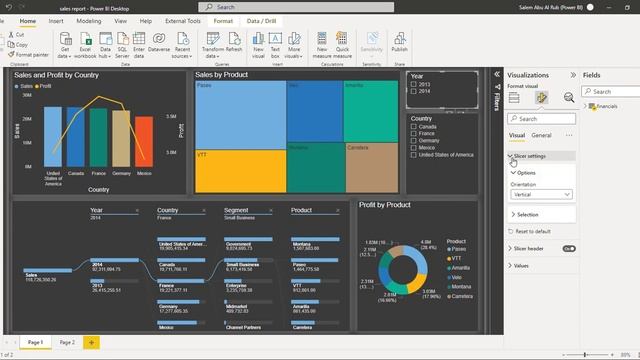The width and height of the screenshot is (640, 360).
Task: Click the Copy command
Action: click(18, 45)
